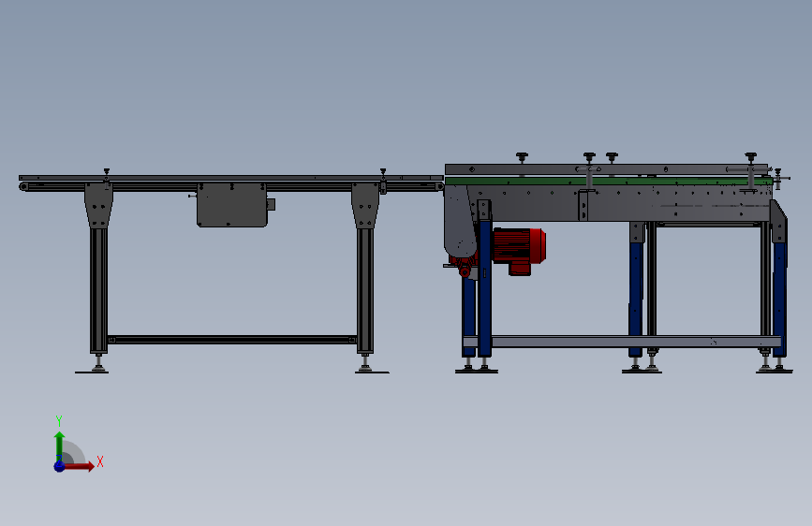Select the gray control box under left conveyor
The image size is (812, 526).
tap(232, 205)
